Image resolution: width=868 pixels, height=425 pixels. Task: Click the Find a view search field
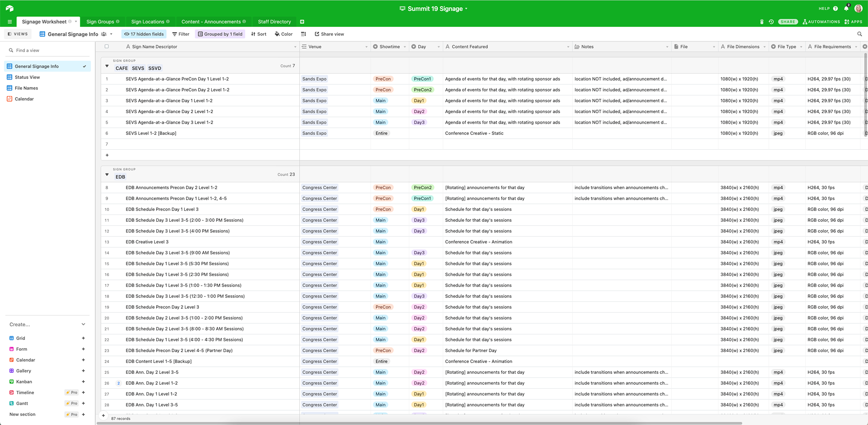[x=47, y=50]
